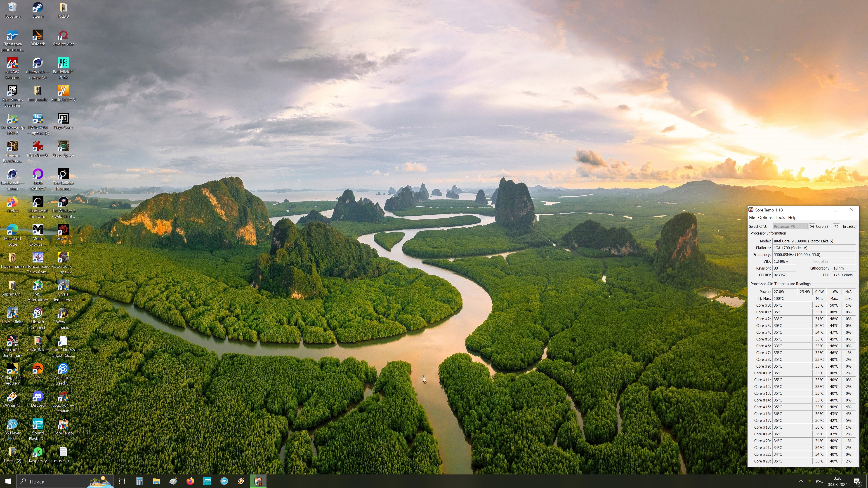This screenshot has height=488, width=868.
Task: Open the notification center icon
Action: click(x=857, y=481)
